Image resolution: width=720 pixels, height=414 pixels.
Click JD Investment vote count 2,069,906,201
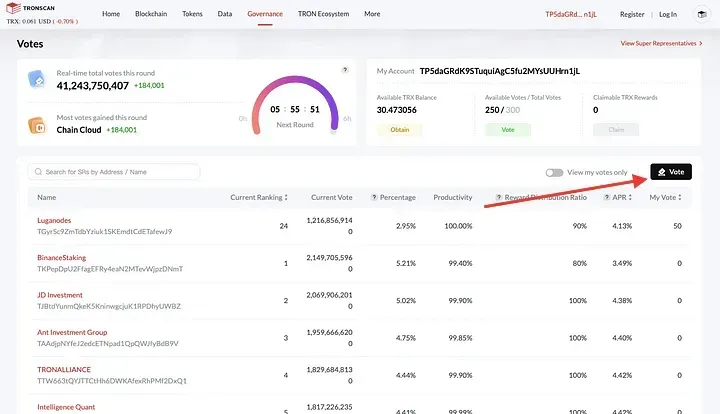click(329, 295)
